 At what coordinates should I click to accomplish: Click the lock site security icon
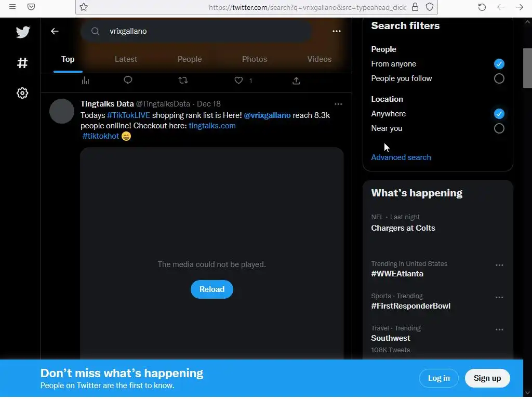pyautogui.click(x=415, y=7)
